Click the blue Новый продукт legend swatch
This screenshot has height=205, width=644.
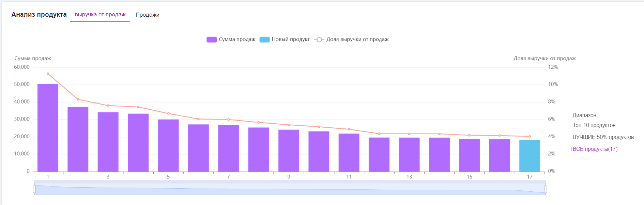point(264,40)
